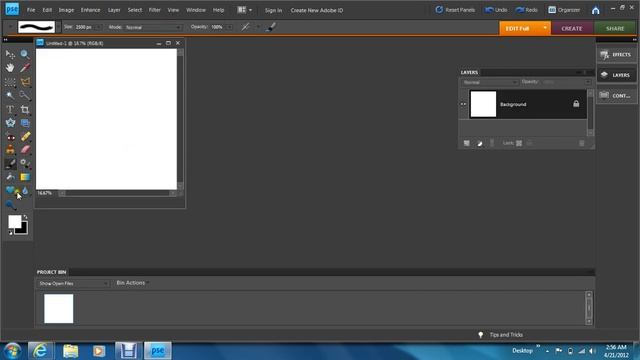Select the Crop tool
640x360 pixels.
[x=25, y=109]
